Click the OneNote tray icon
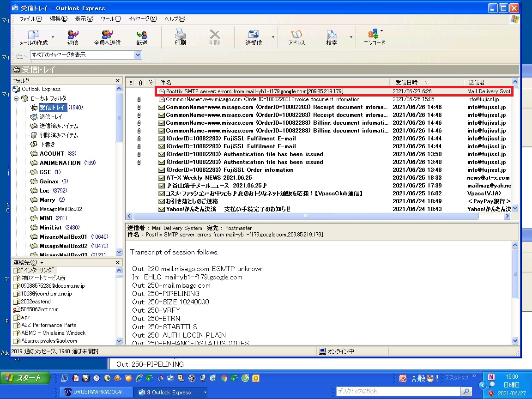 point(491,377)
